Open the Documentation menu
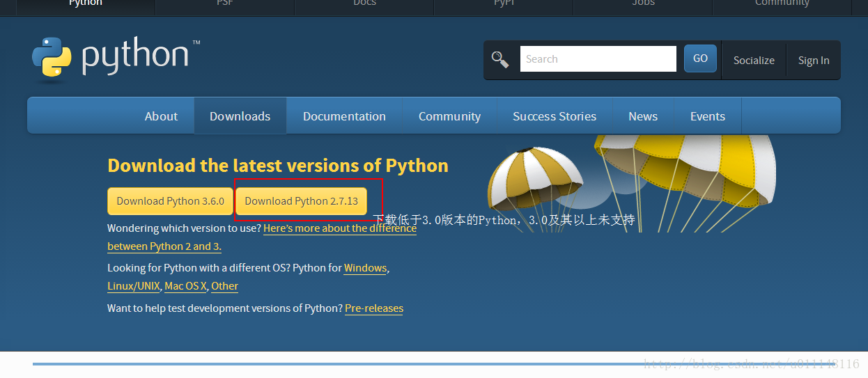The image size is (868, 378). click(344, 116)
